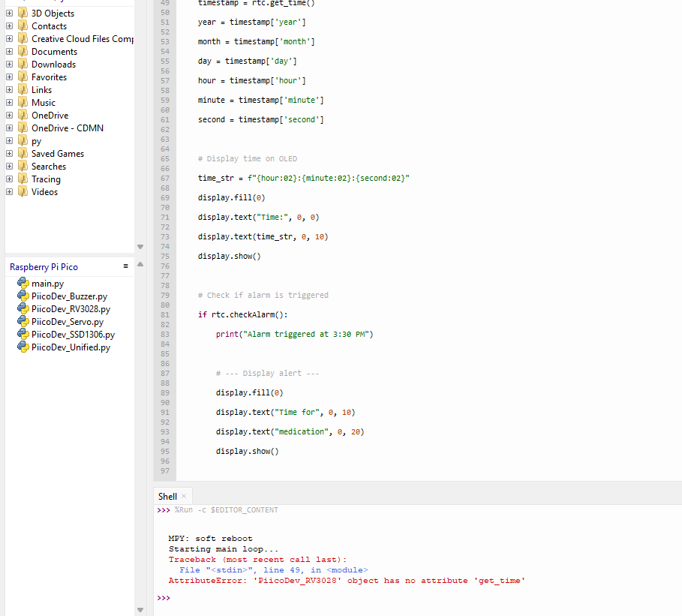Click the PiicoDev_Buzzer.py Python file icon

[x=23, y=296]
